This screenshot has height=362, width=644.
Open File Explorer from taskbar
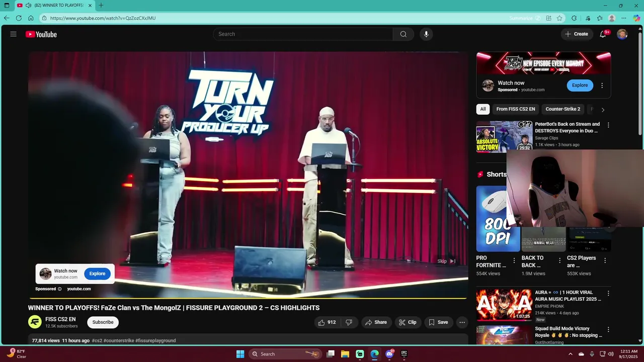345,354
